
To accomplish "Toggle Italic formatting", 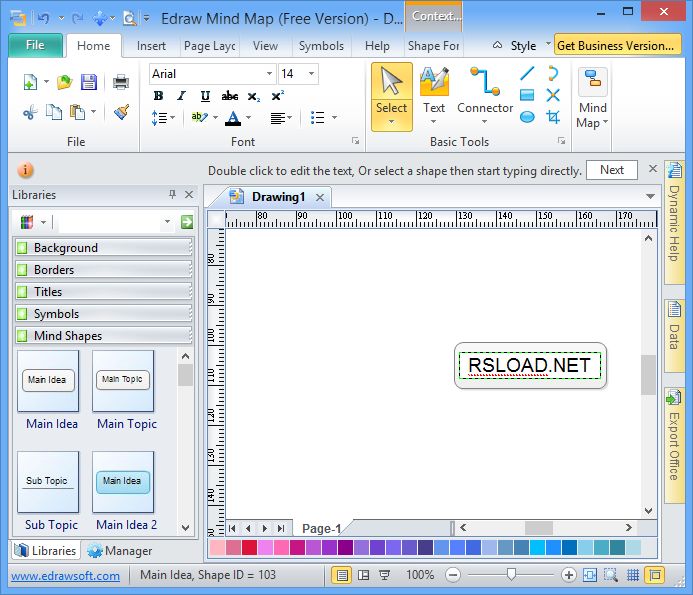I will pyautogui.click(x=181, y=96).
